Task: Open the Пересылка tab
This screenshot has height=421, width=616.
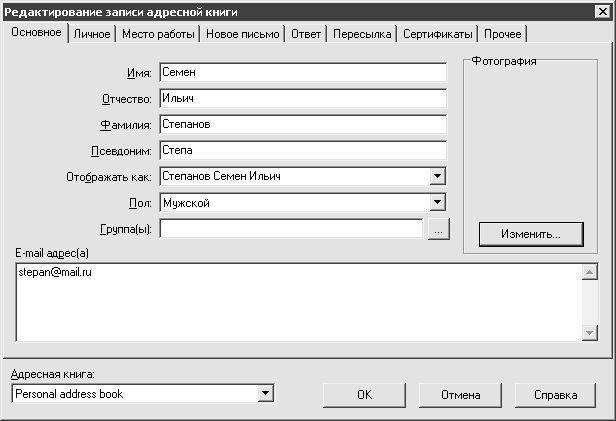Action: point(362,34)
